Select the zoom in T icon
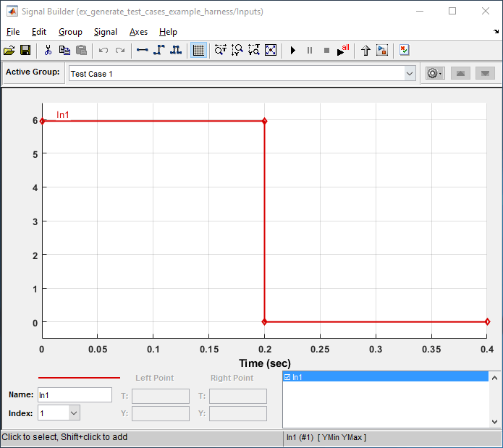This screenshot has height=448, width=503. pyautogui.click(x=221, y=51)
